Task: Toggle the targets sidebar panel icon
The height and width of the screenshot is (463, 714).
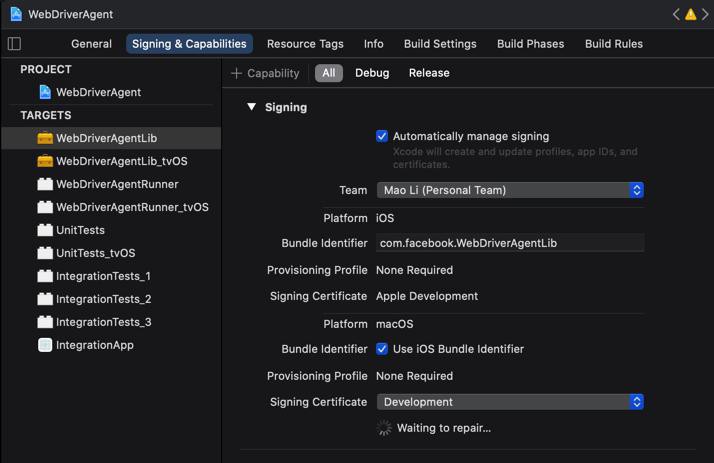Action: coord(14,44)
